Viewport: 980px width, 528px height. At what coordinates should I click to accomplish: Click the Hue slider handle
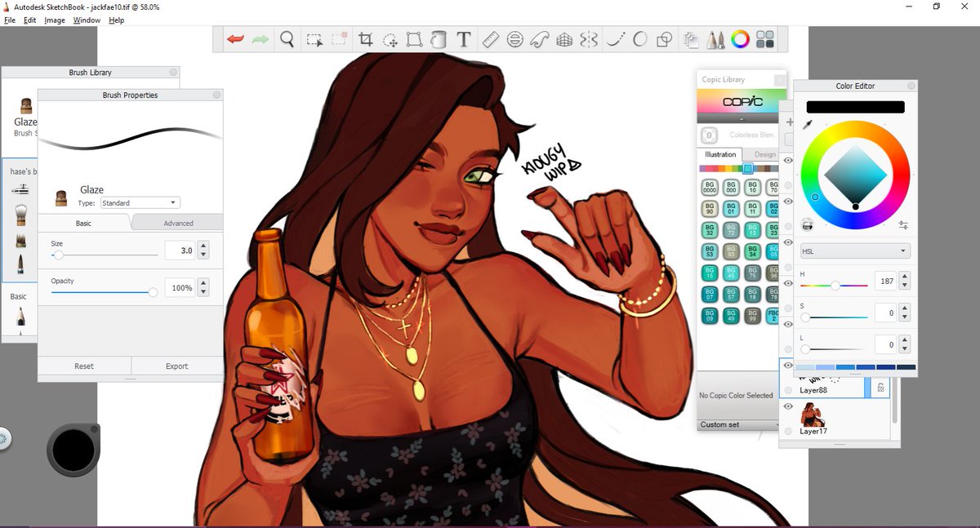coord(835,286)
